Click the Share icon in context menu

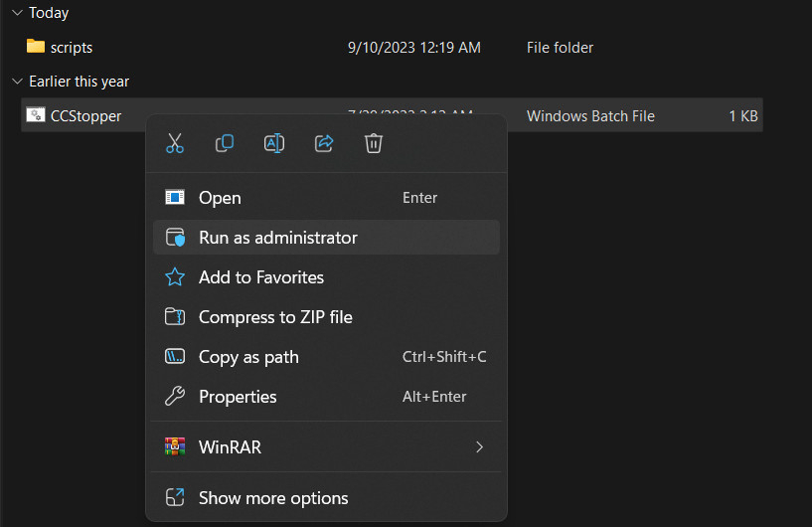[324, 143]
